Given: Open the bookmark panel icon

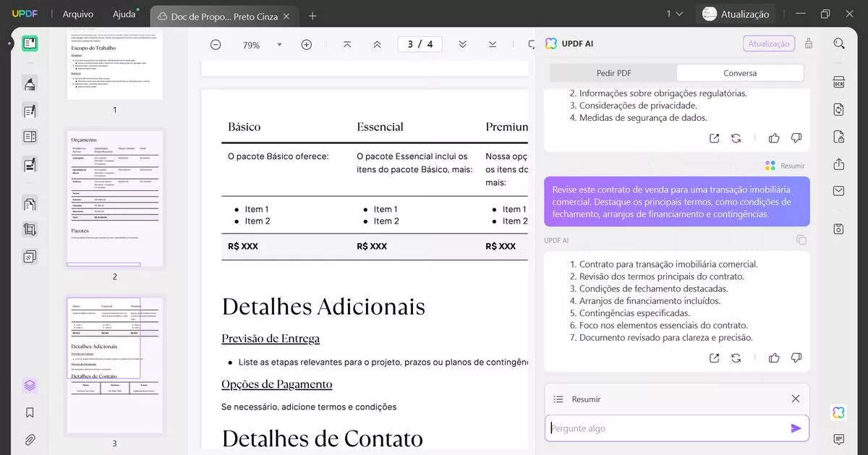Looking at the screenshot, I should (30, 412).
